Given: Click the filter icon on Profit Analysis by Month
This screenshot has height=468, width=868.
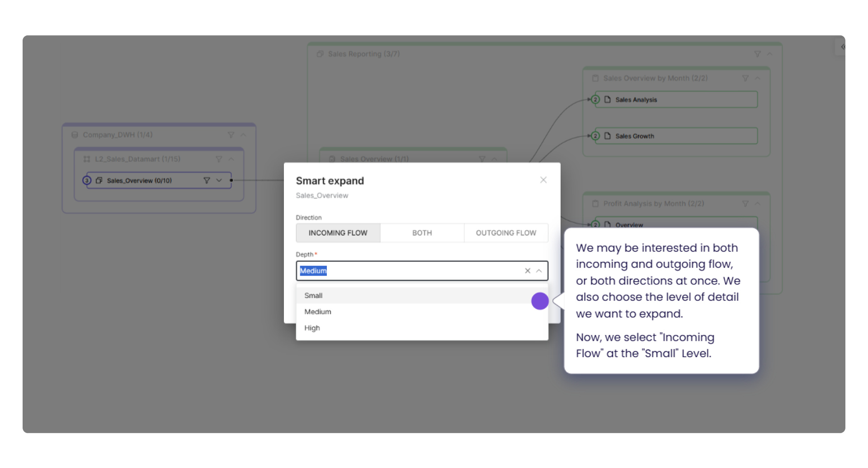Looking at the screenshot, I should coord(745,203).
